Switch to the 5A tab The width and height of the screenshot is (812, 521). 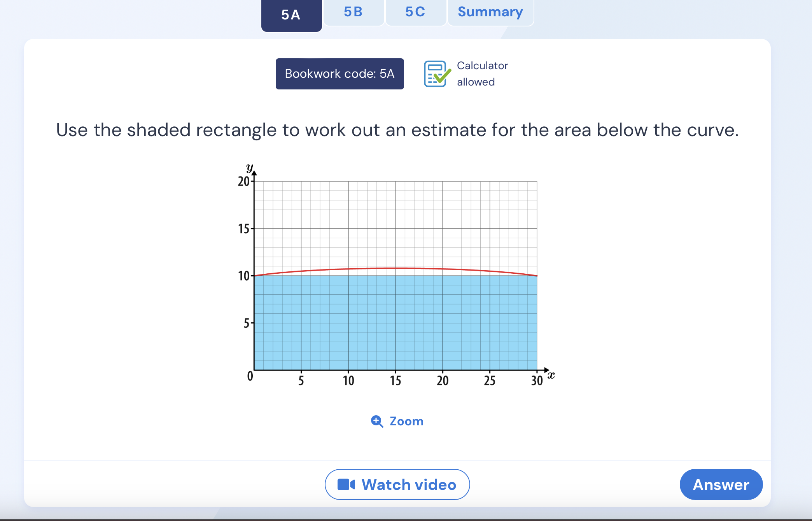(291, 16)
